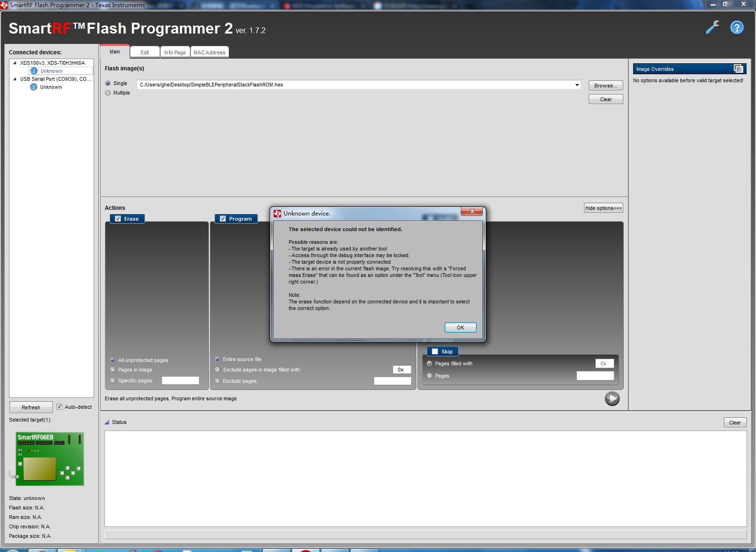Collapse the Status panel triangle
Screen dimensions: 756x552
107,422
